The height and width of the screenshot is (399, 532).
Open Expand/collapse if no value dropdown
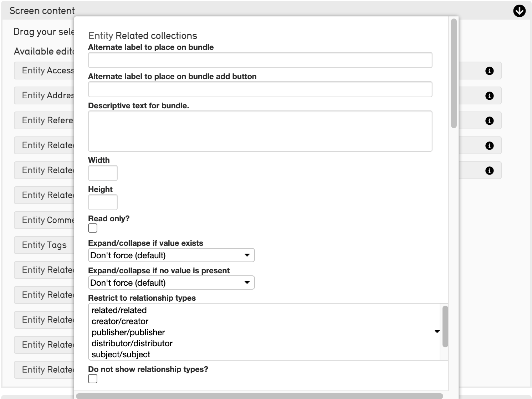[171, 283]
